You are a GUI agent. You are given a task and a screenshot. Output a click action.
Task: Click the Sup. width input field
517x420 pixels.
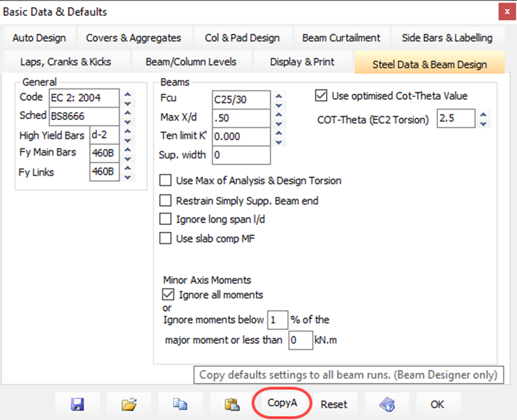point(241,155)
